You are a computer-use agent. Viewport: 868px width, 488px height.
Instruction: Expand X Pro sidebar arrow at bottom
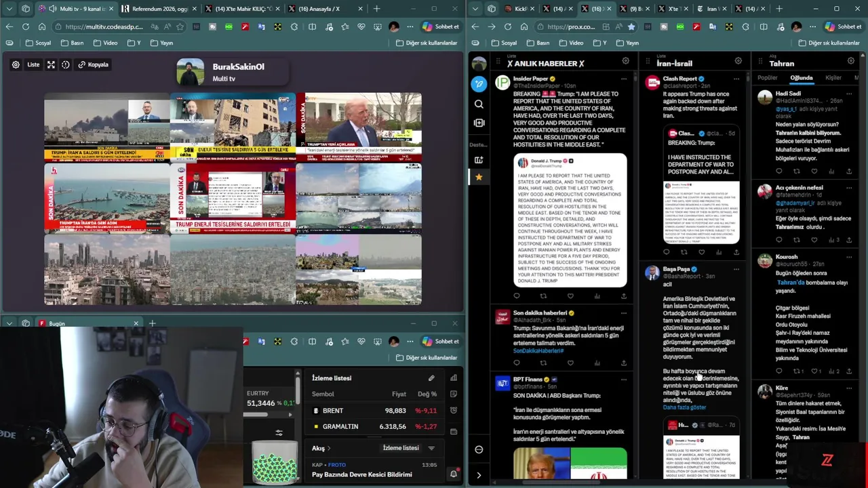(x=479, y=475)
